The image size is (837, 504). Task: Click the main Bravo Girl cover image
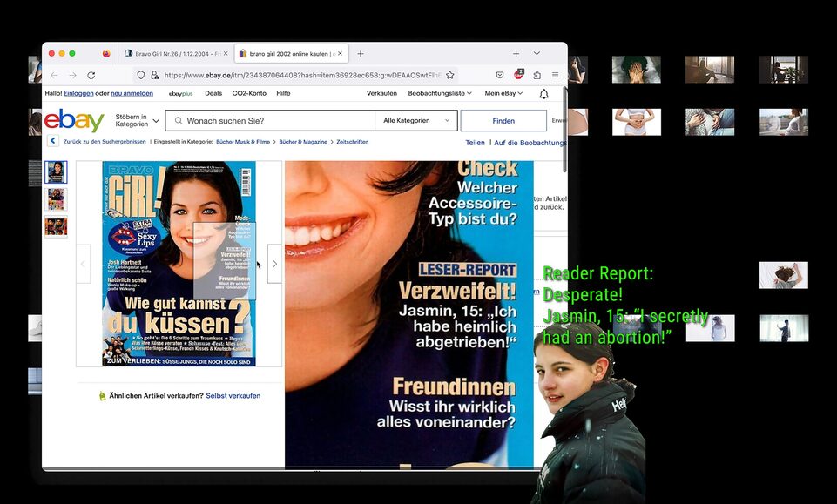(179, 264)
